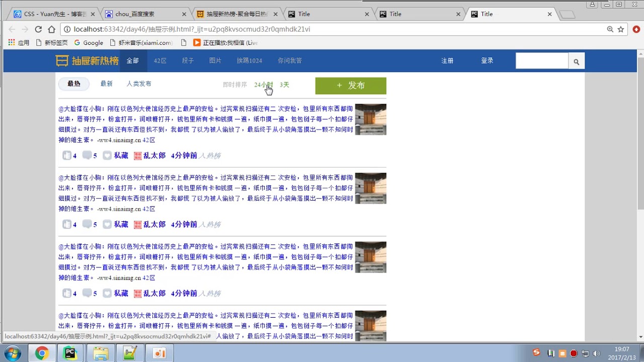644x362 pixels.
Task: Select the 图片 navigation item
Action: (x=215, y=61)
